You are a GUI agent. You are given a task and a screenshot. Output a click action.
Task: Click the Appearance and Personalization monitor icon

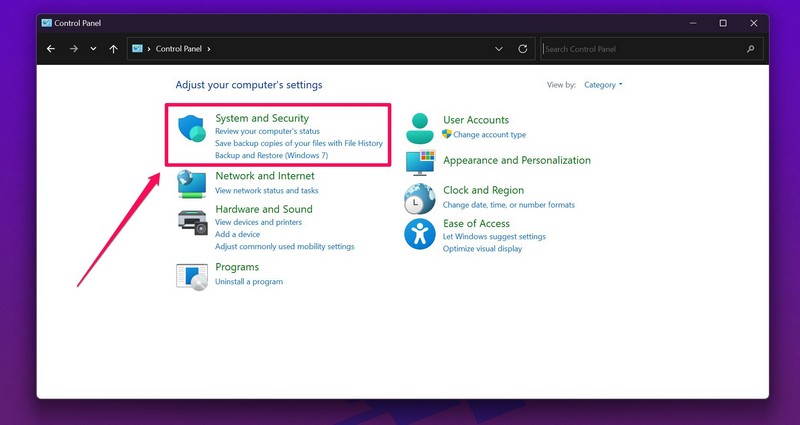point(419,162)
